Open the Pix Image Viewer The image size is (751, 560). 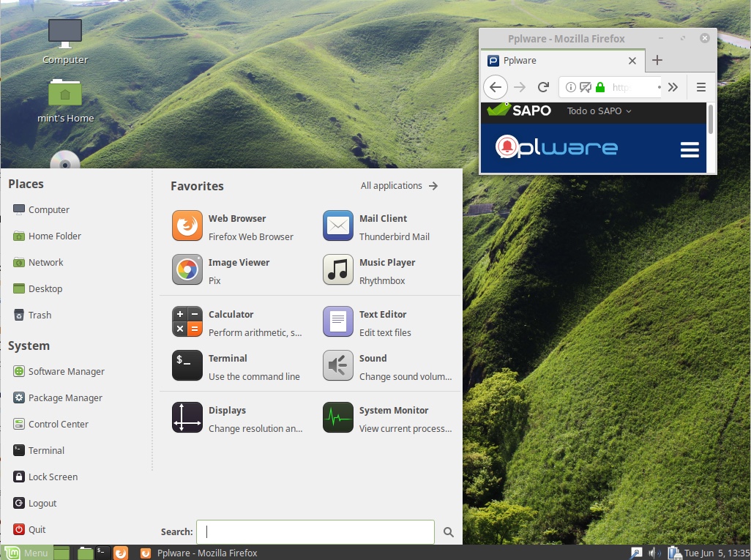pyautogui.click(x=187, y=269)
